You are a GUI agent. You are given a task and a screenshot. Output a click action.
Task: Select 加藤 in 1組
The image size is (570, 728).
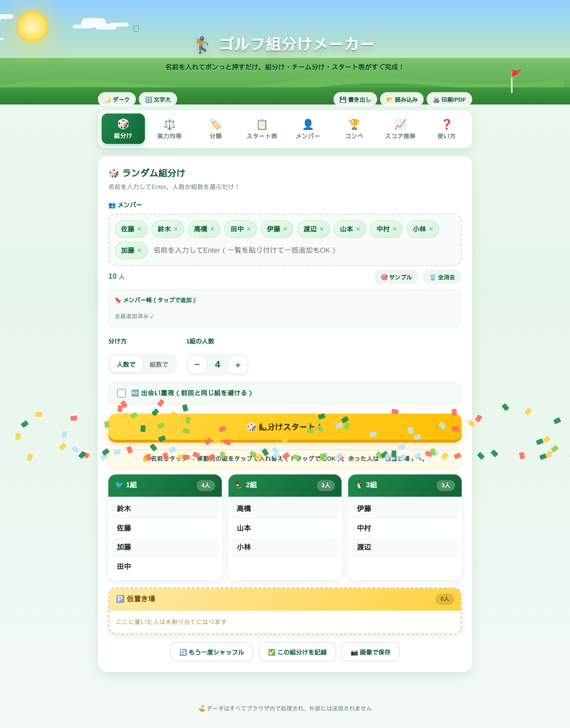coord(165,547)
